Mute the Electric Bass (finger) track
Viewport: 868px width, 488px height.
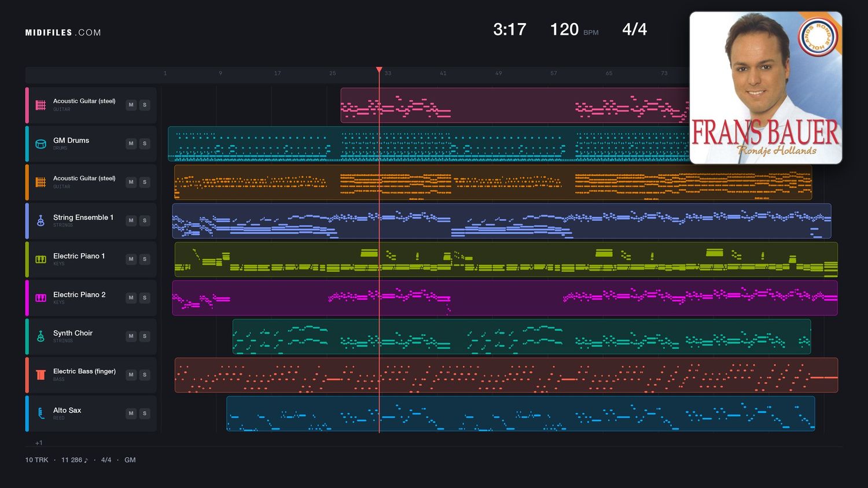131,375
